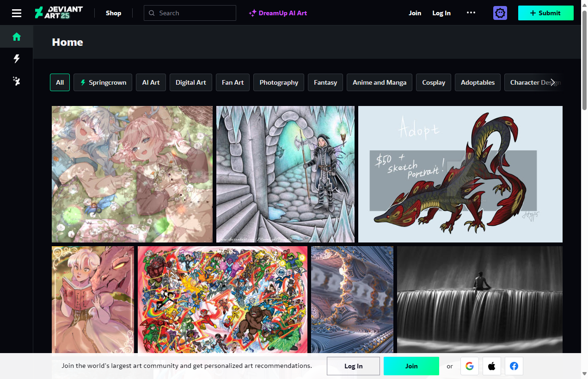This screenshot has height=379, width=588.
Task: Open DreamUp AI Art link
Action: [x=278, y=13]
